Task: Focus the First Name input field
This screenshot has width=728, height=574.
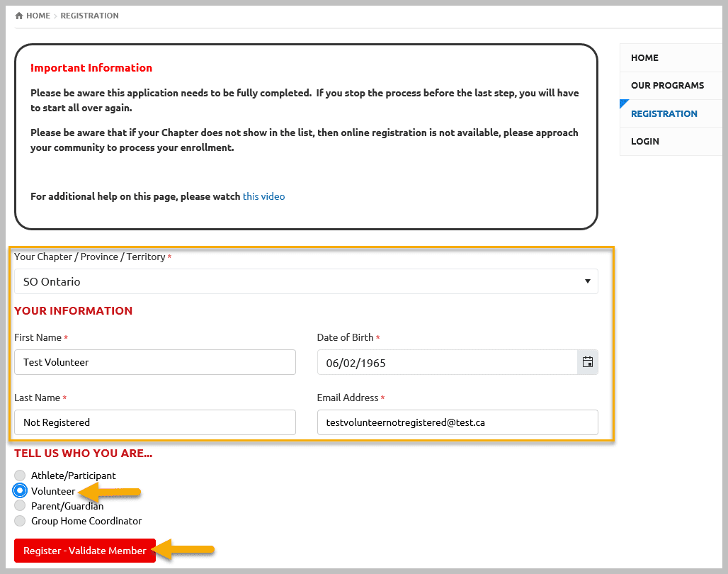Action: point(155,362)
